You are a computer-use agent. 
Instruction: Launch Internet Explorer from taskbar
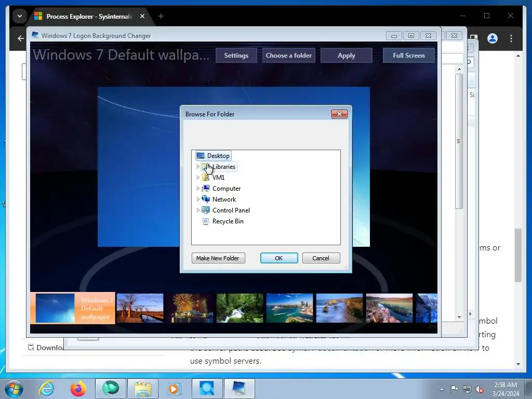[46, 389]
